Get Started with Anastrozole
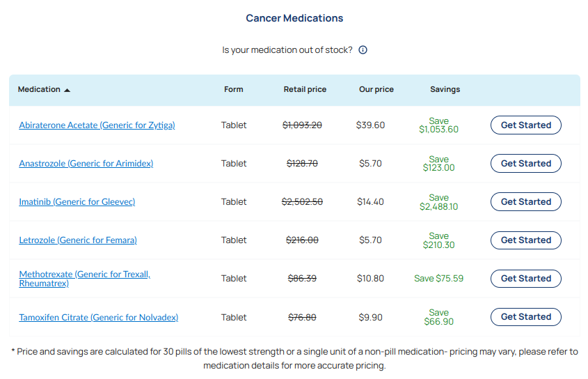588x379 pixels. (526, 164)
